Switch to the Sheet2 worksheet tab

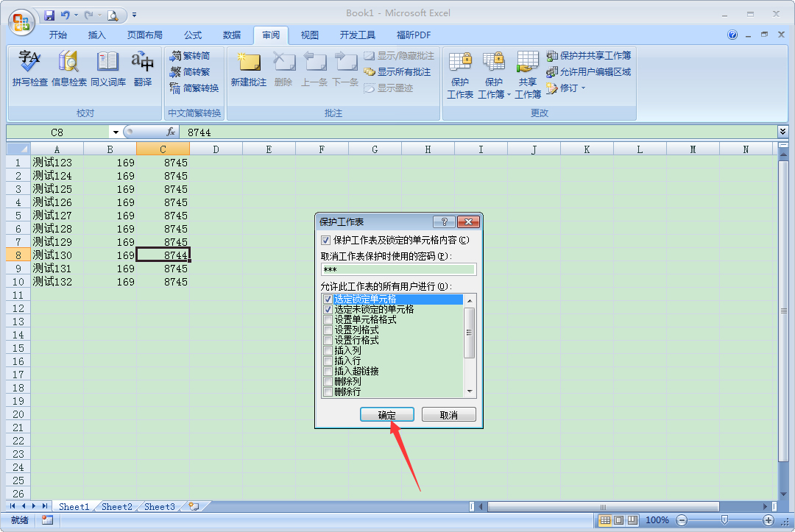pyautogui.click(x=116, y=506)
